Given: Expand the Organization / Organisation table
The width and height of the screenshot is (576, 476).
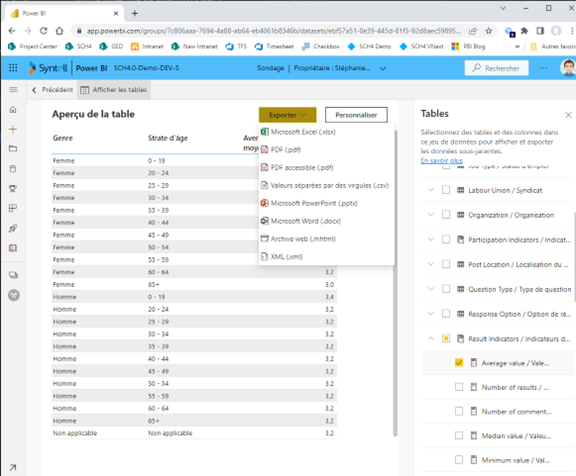Looking at the screenshot, I should coord(431,214).
